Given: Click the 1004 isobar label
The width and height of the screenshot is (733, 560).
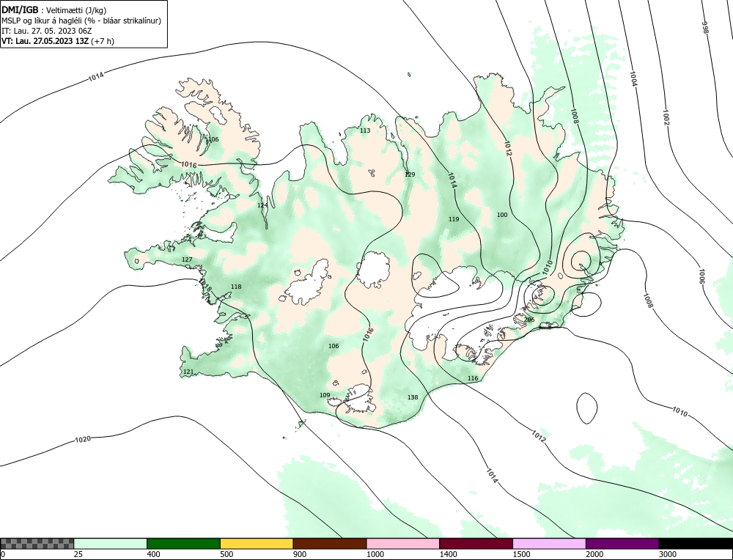Looking at the screenshot, I should click(633, 78).
